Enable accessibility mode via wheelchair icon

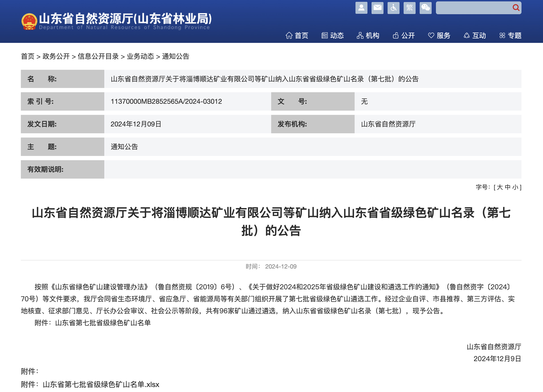coord(393,8)
